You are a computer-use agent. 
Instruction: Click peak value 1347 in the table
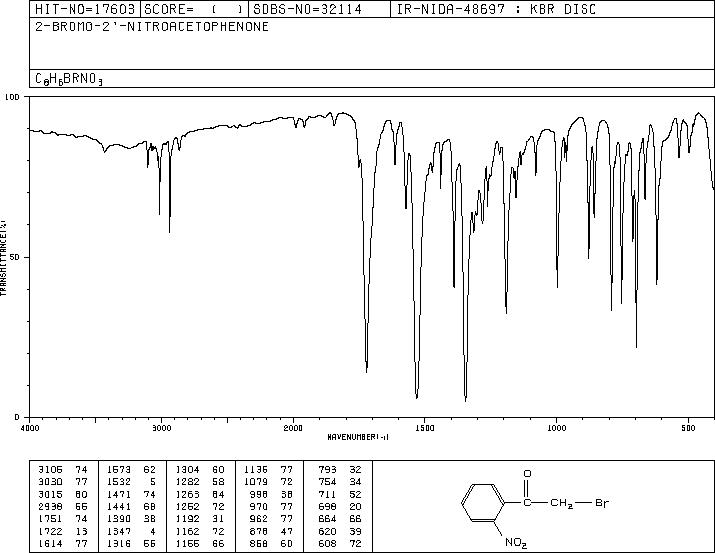click(x=119, y=531)
